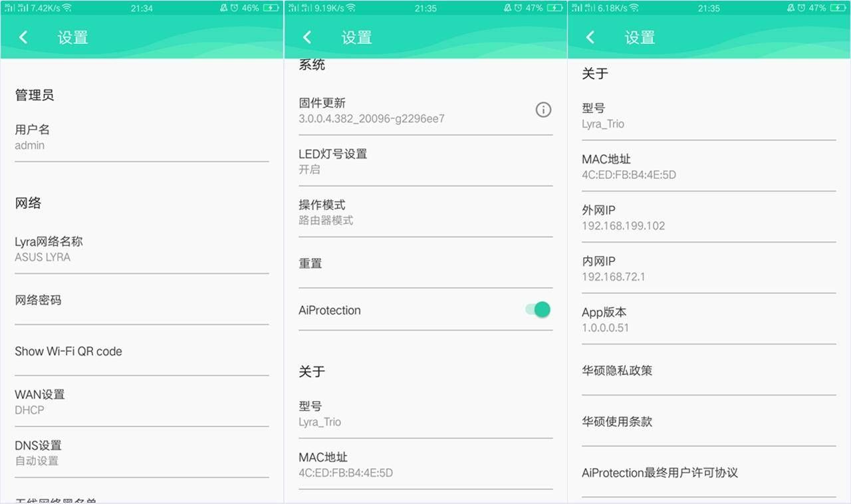Tap MAC地址 row directly above 外网IP
The height and width of the screenshot is (504, 851).
point(709,167)
